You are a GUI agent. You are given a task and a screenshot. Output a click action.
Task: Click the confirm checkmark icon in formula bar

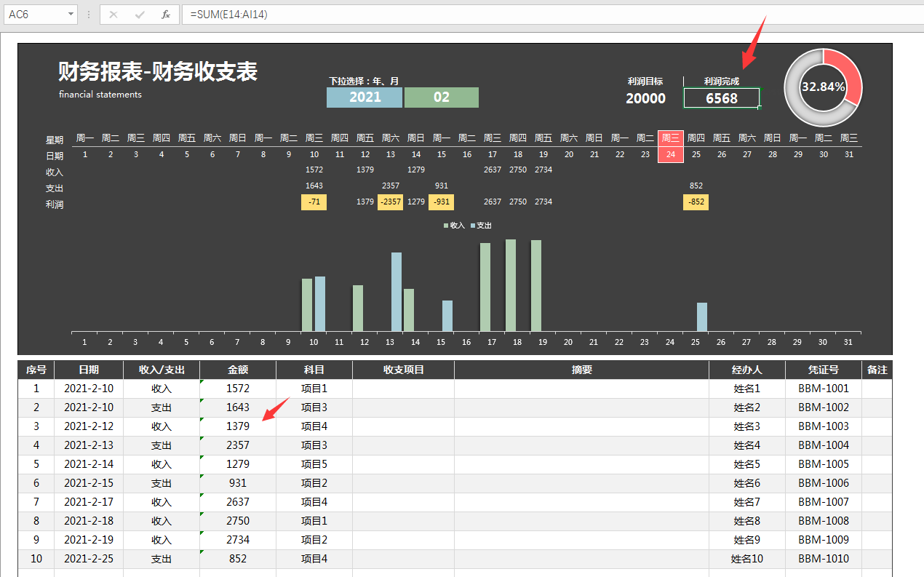139,14
